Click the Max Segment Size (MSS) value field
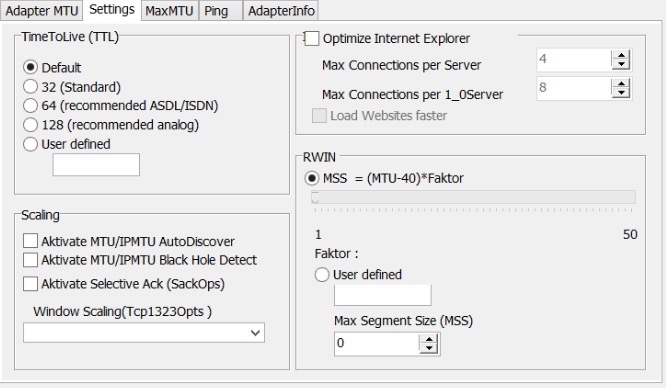The height and width of the screenshot is (388, 666). (x=376, y=343)
